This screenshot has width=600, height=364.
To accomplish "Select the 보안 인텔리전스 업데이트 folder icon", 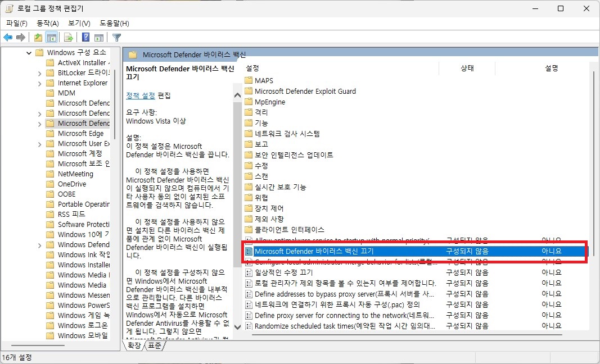I will click(x=249, y=155).
